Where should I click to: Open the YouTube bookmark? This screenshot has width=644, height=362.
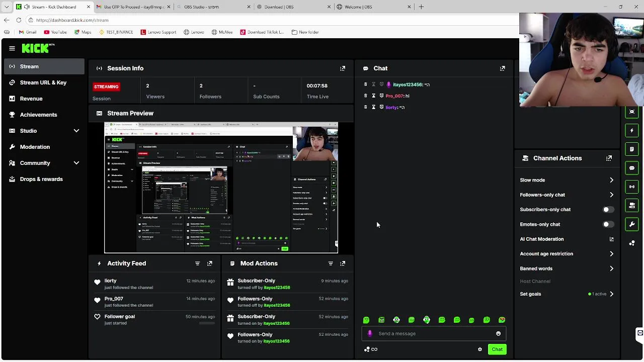point(55,32)
